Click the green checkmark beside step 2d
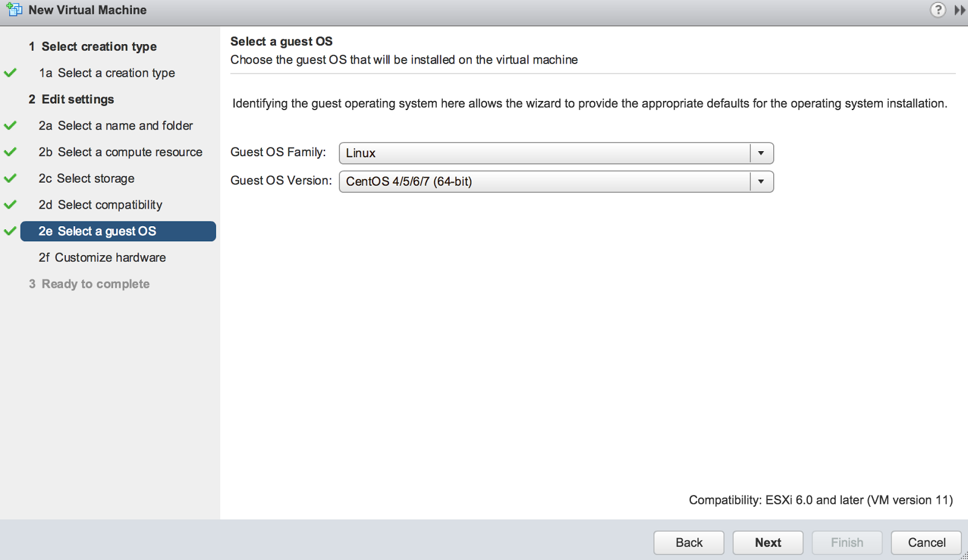This screenshot has width=968, height=560. pyautogui.click(x=10, y=204)
